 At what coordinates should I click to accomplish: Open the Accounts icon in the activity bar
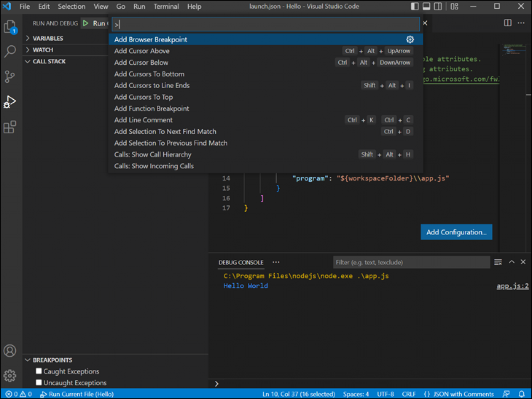coord(10,351)
